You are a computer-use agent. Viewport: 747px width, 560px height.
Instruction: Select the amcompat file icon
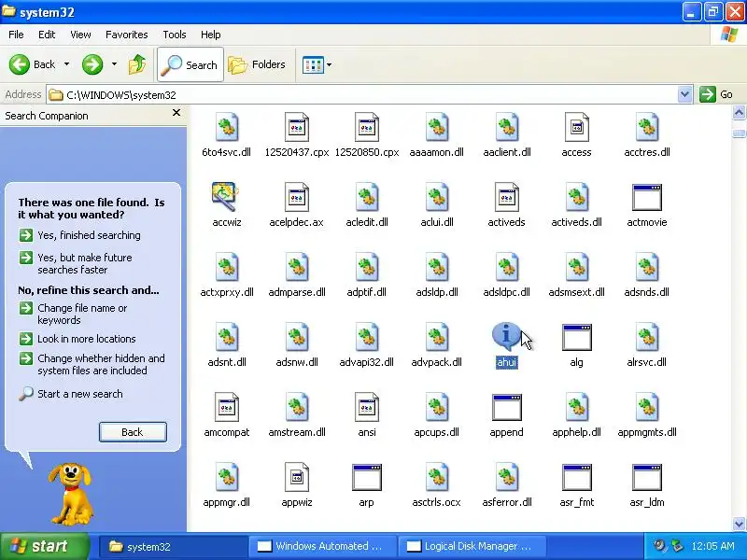(x=227, y=407)
